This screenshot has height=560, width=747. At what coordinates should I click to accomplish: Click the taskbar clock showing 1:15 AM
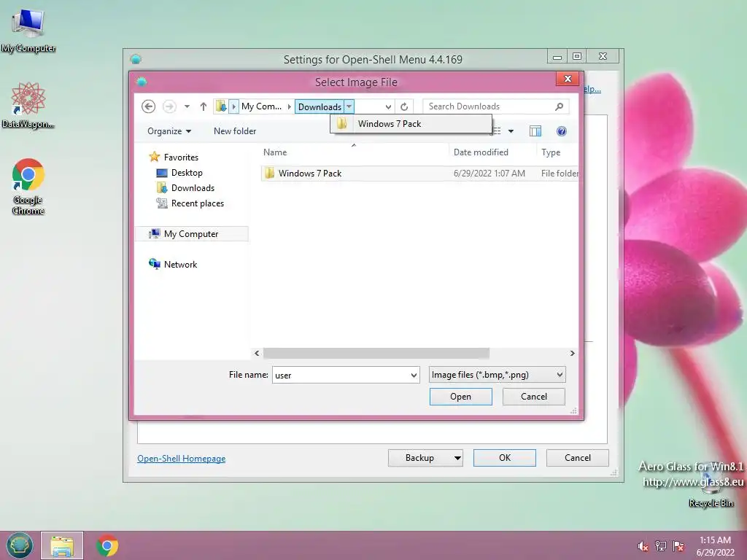point(715,546)
